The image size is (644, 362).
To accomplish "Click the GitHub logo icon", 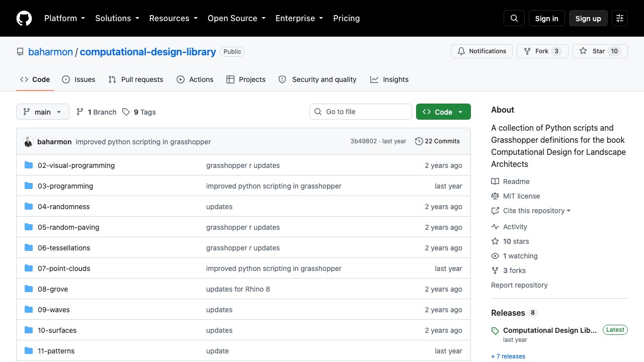I will [x=24, y=18].
